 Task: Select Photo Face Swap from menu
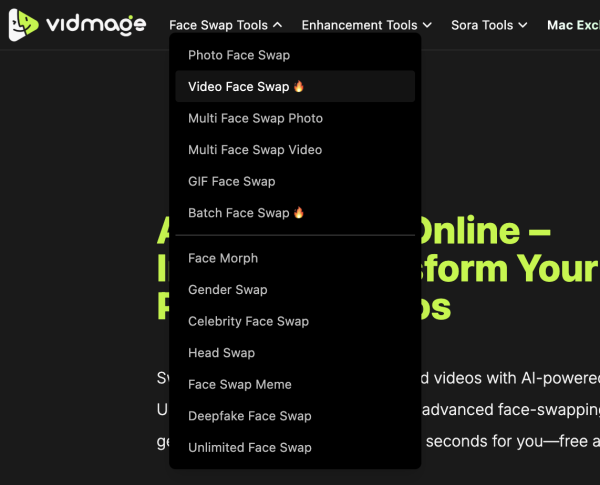click(239, 55)
